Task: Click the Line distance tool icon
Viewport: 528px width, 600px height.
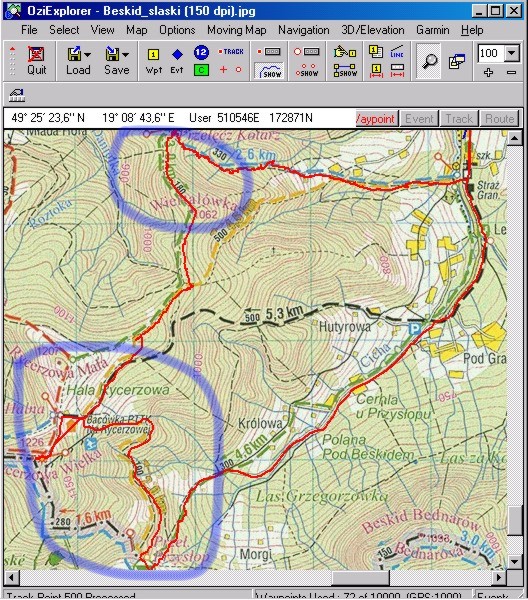Action: pos(397,52)
